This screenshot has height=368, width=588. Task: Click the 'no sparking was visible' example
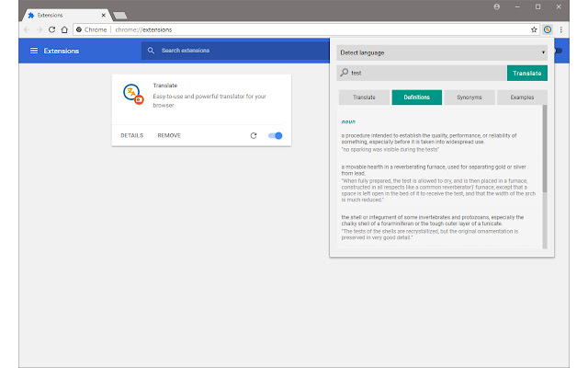tap(390, 149)
